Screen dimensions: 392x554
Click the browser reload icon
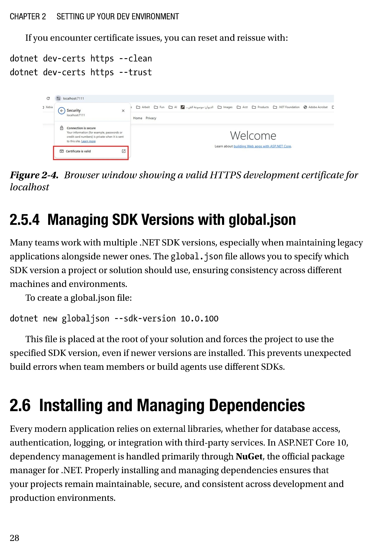(48, 98)
